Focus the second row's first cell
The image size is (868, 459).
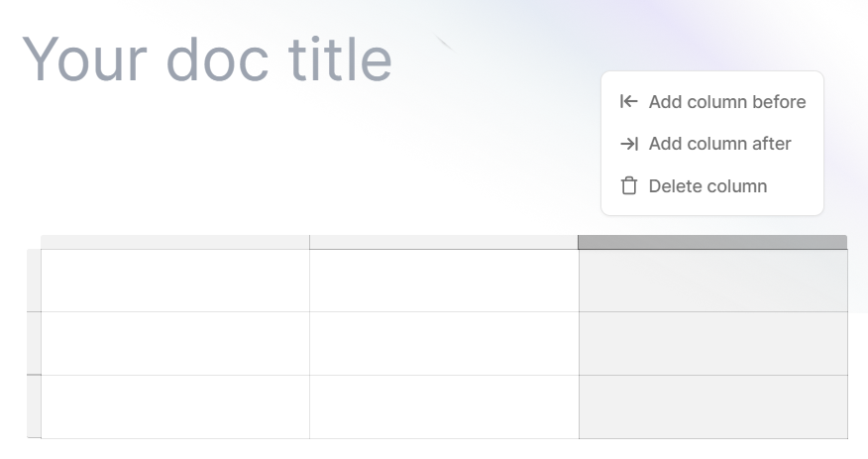(x=174, y=343)
